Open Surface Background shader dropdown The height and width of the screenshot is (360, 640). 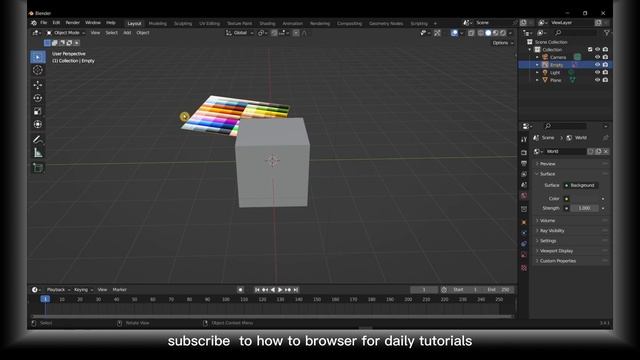[x=581, y=185]
